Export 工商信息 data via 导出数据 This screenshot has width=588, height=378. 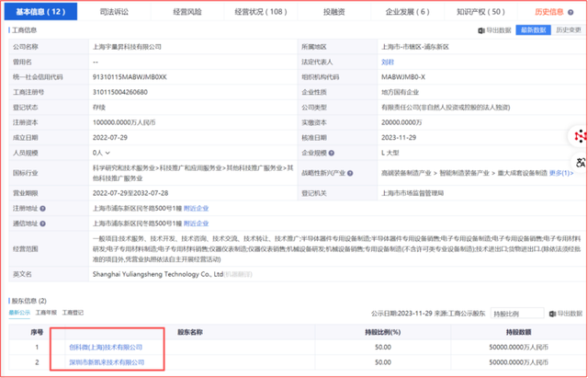coord(494,30)
